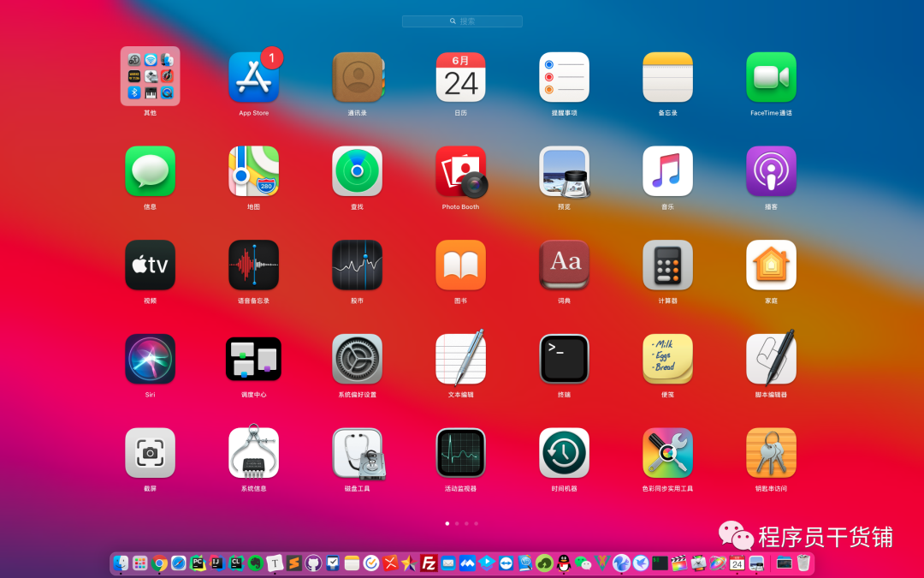
Task: Launch App Store
Action: tap(253, 77)
